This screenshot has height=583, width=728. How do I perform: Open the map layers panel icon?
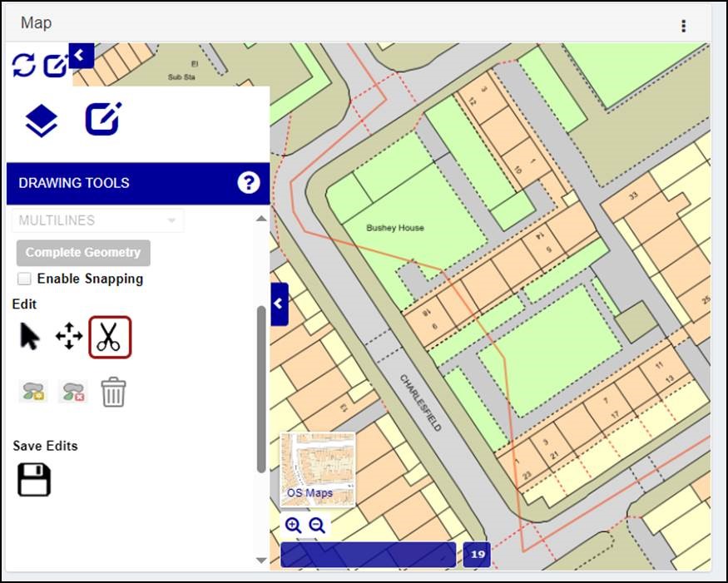[42, 121]
